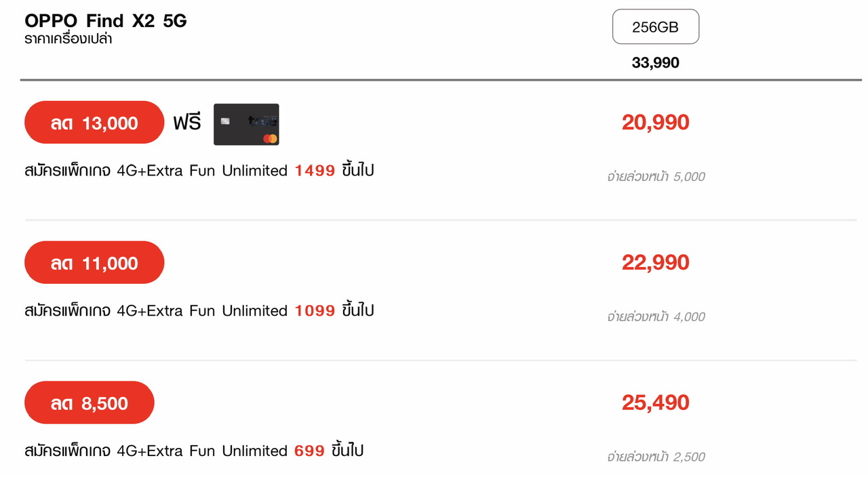Click the Mastercard logo on the card
This screenshot has height=477, width=868.
pyautogui.click(x=270, y=138)
